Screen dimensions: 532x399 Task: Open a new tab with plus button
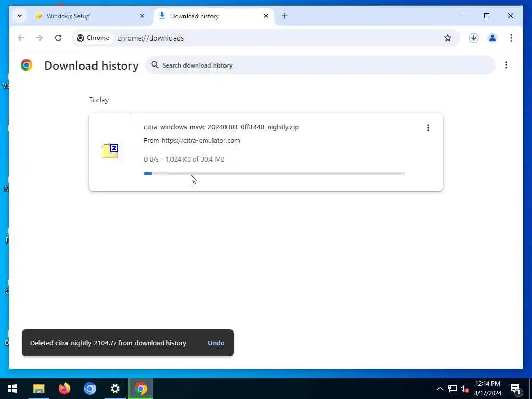[x=285, y=16]
